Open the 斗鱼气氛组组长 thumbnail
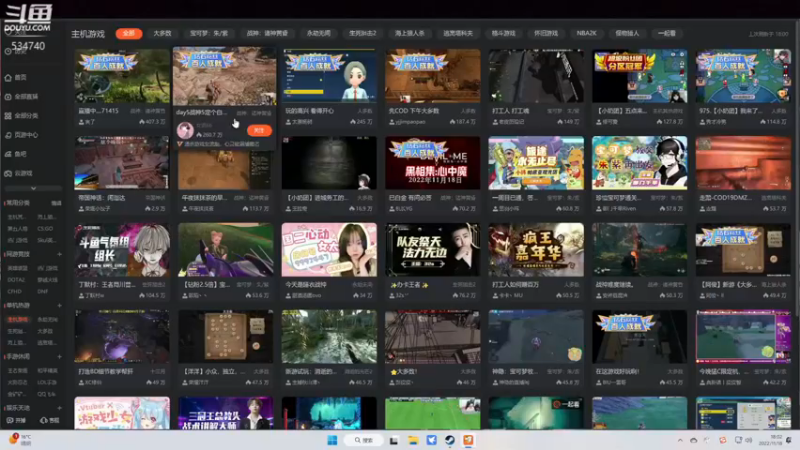Image resolution: width=800 pixels, height=450 pixels. coord(122,249)
